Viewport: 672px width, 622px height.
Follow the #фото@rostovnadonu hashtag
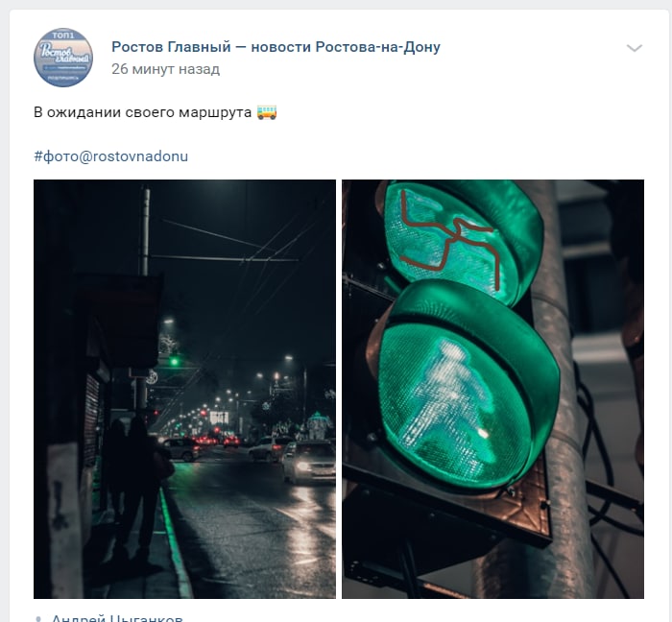(111, 155)
